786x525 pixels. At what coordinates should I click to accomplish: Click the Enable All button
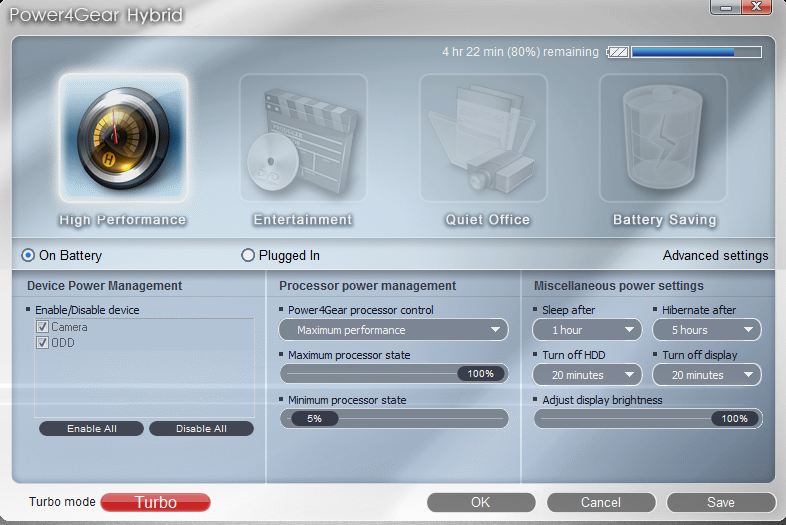91,428
